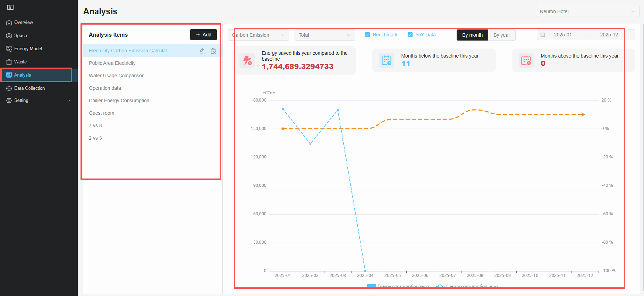Delete the Electricity Carbon Emission item
Viewport: 644px width, 296px height.
point(213,51)
